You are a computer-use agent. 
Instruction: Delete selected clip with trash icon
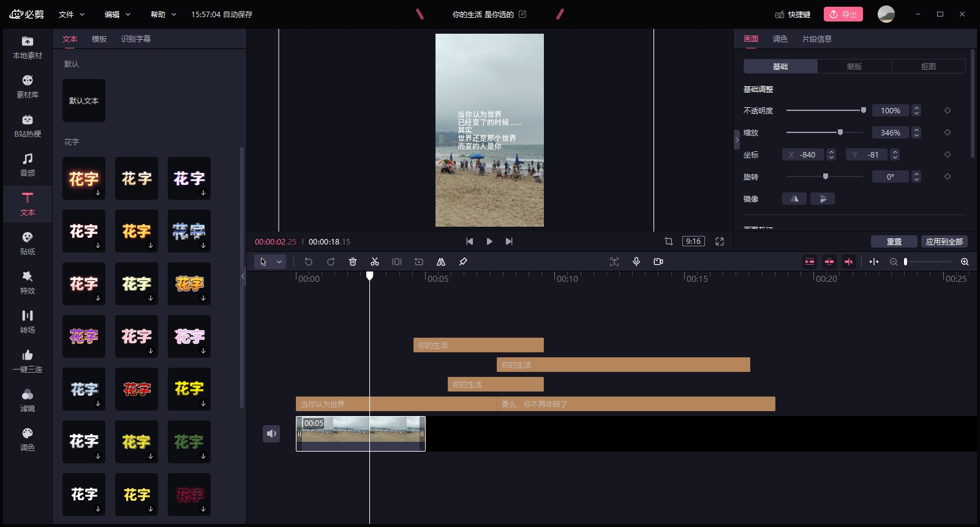pos(353,262)
